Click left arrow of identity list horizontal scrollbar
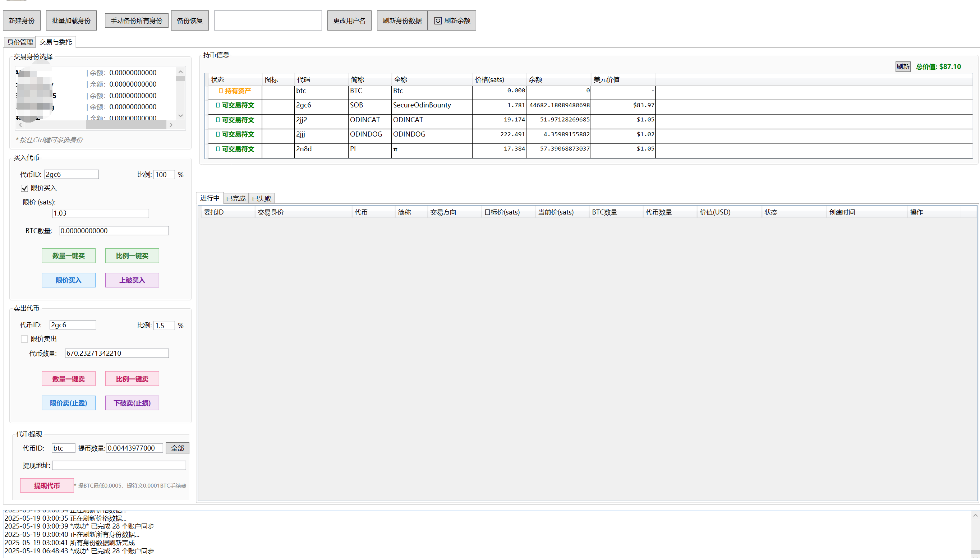 tap(20, 125)
